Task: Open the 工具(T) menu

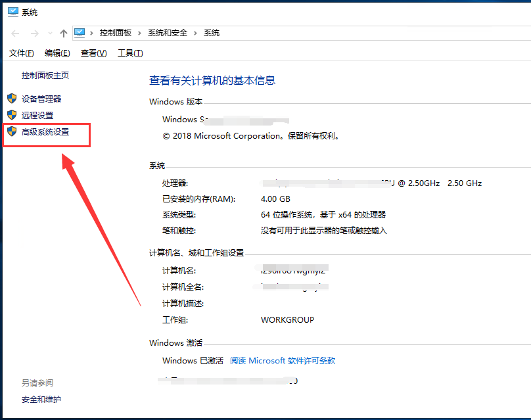Action: tap(130, 53)
